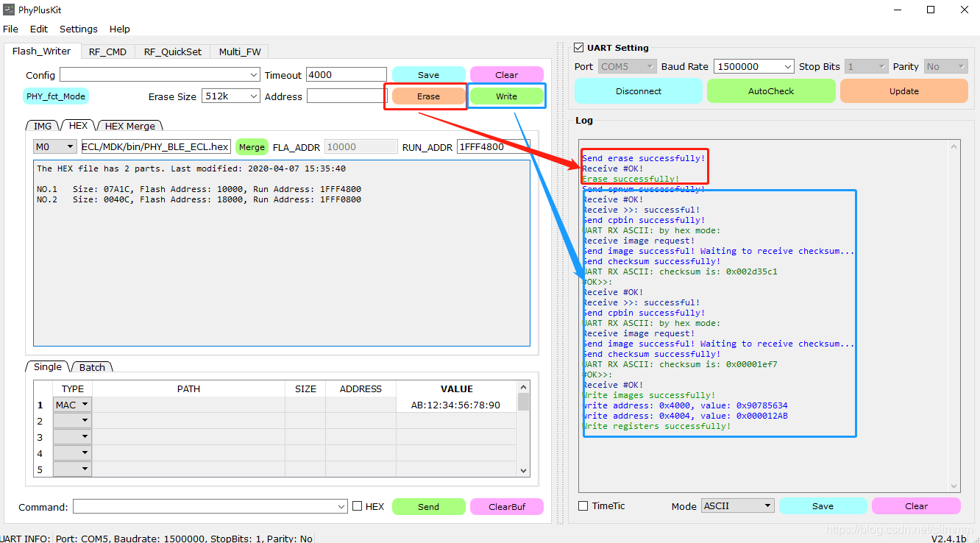The height and width of the screenshot is (543, 980).
Task: Open the Mode ASCII dropdown
Action: coord(738,506)
